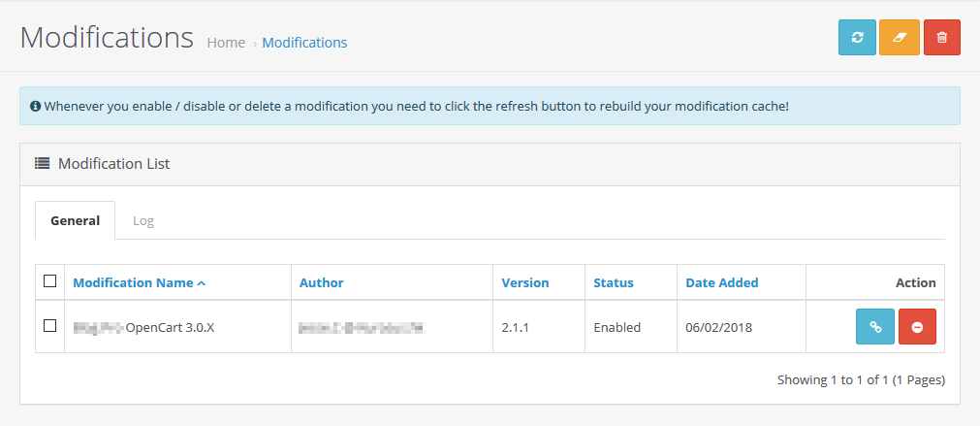Sort by Date Added header
The image size is (980, 426).
(721, 282)
